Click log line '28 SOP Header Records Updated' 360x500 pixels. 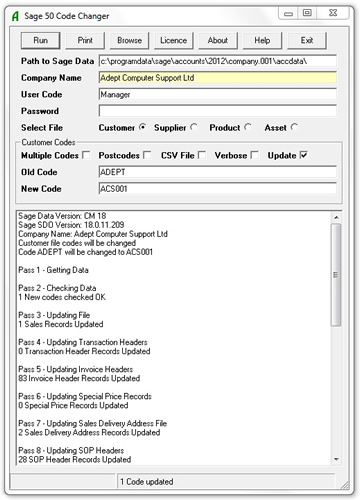(x=75, y=460)
